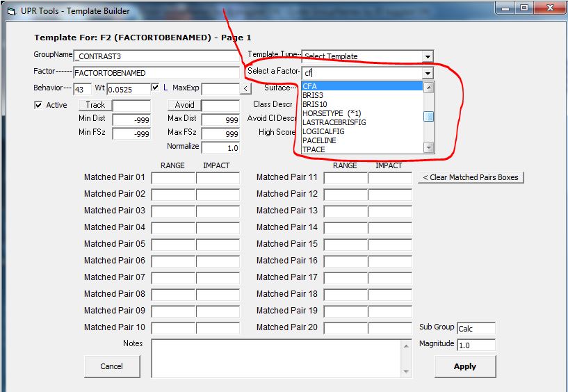Click the UPR Tools window title icon
The width and height of the screenshot is (568, 392).
(x=12, y=11)
